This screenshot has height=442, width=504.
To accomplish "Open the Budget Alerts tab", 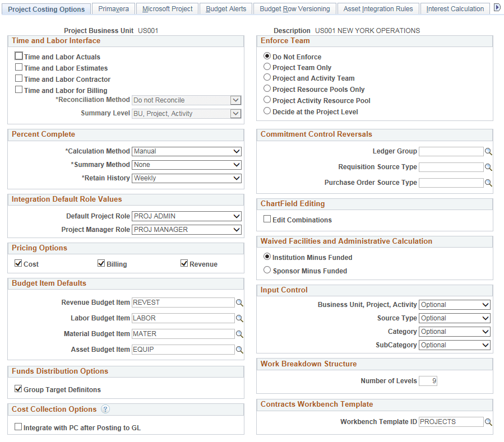I will 226,9.
